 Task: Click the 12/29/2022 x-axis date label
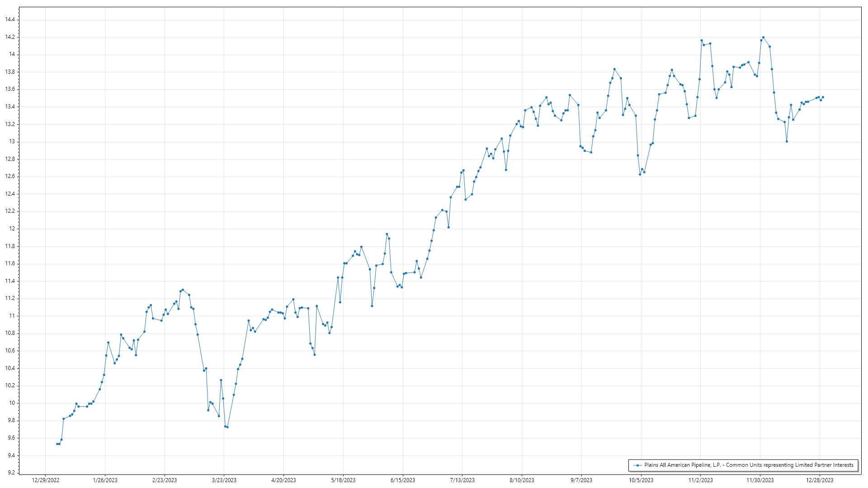tap(46, 480)
